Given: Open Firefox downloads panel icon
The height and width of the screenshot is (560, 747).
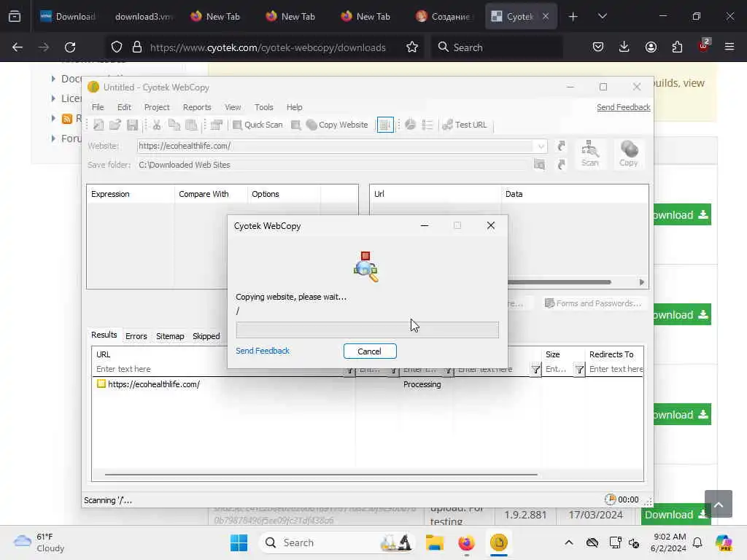Looking at the screenshot, I should pos(624,47).
